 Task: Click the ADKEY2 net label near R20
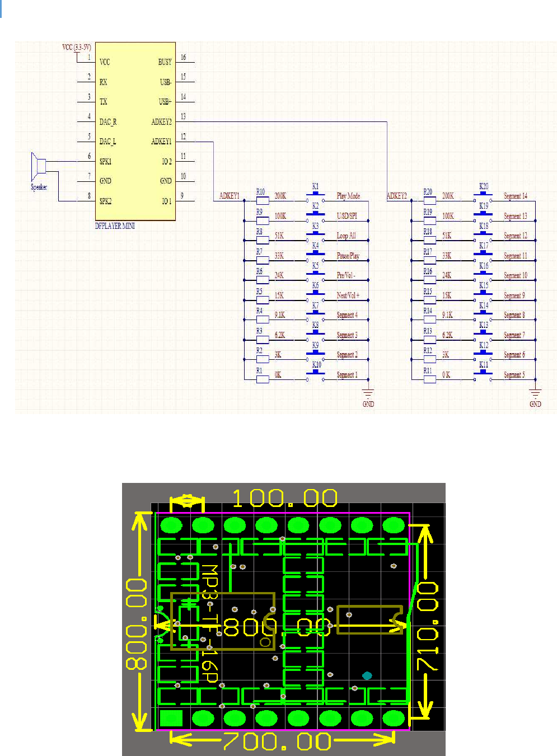coord(396,196)
